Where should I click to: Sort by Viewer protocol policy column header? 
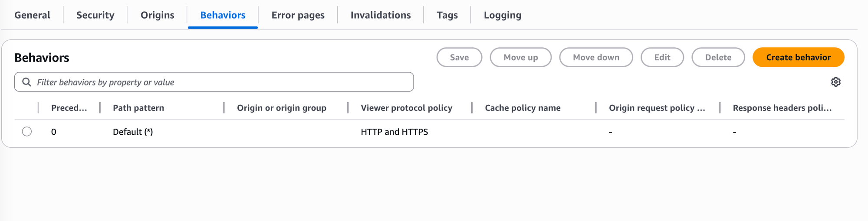407,108
